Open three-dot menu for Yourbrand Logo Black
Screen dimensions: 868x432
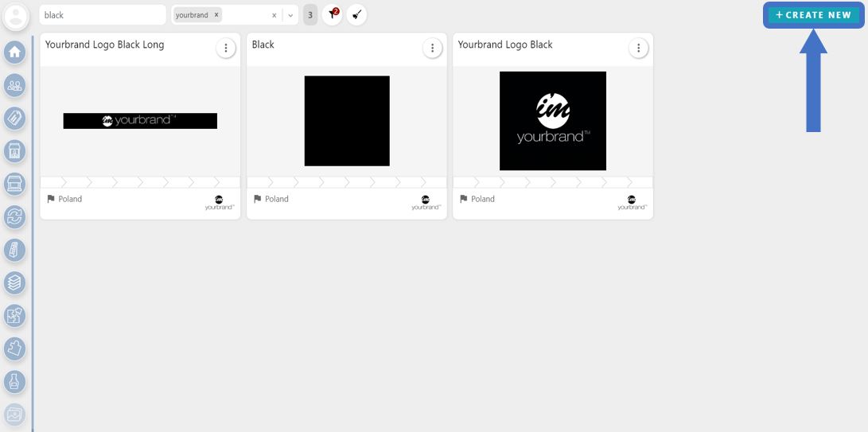(638, 49)
